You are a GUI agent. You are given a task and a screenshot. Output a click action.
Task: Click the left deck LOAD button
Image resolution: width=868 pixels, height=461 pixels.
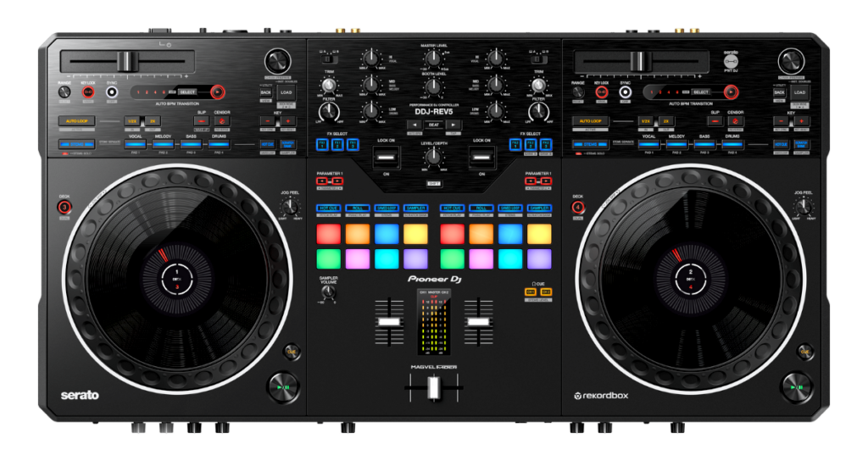point(287,92)
